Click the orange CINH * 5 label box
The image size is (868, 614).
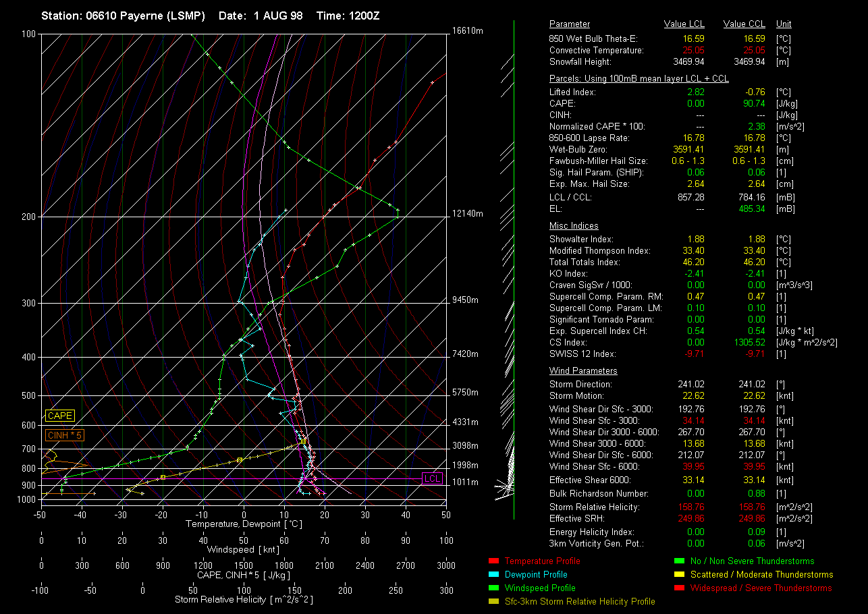65,436
